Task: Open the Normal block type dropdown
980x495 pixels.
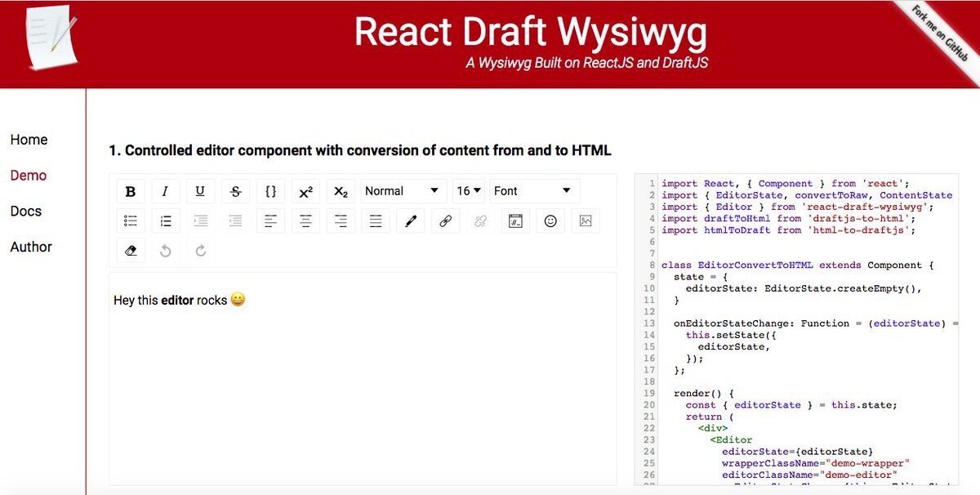Action: pos(404,191)
